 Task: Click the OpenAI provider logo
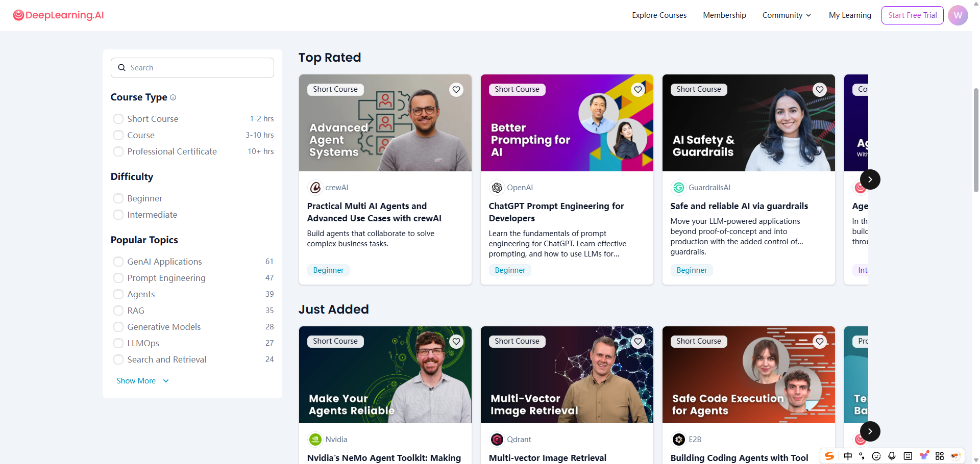tap(497, 188)
